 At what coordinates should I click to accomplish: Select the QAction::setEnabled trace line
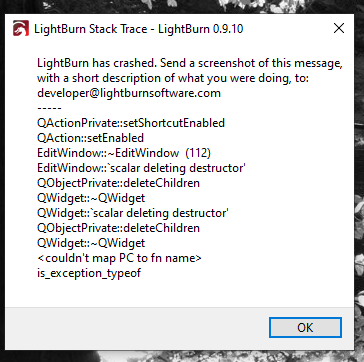pos(90,138)
